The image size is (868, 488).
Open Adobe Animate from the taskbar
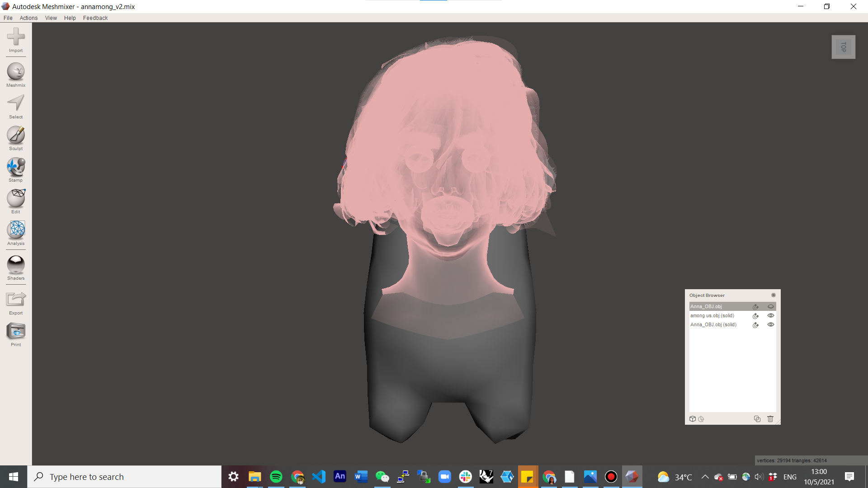click(340, 477)
